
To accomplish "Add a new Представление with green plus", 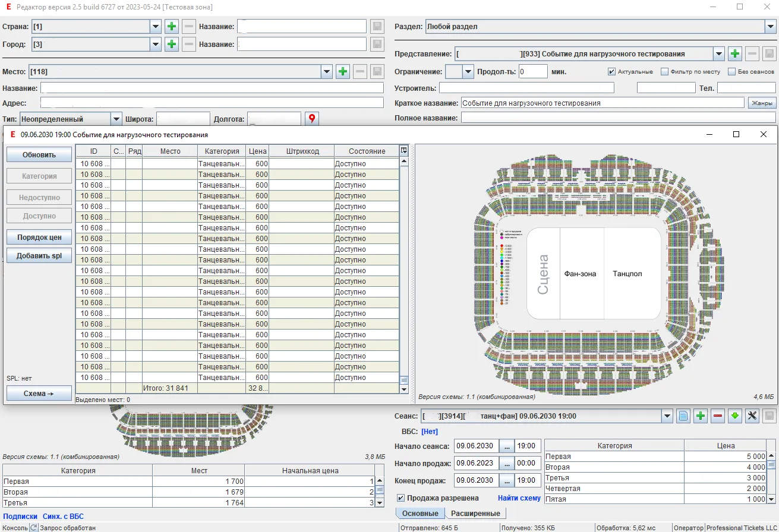I will point(735,54).
